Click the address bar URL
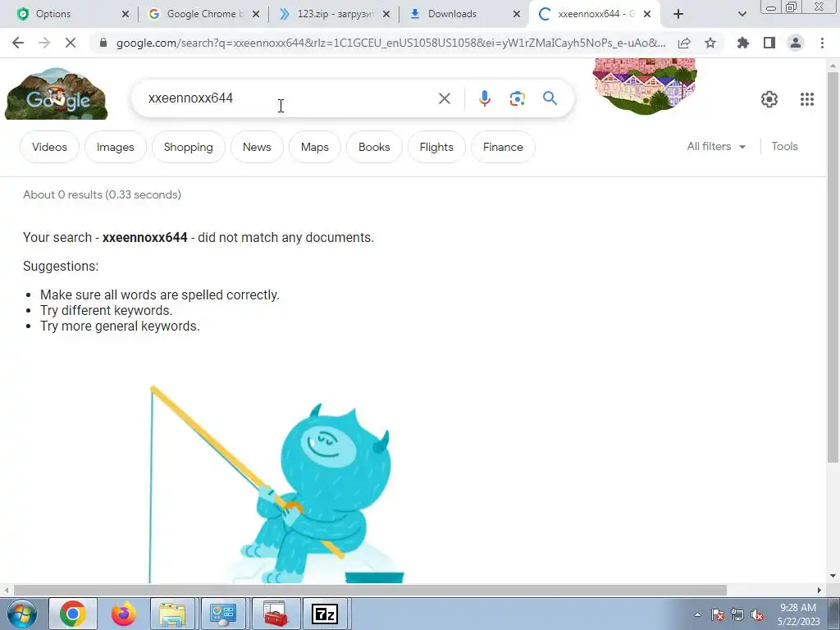The height and width of the screenshot is (630, 840). (390, 43)
